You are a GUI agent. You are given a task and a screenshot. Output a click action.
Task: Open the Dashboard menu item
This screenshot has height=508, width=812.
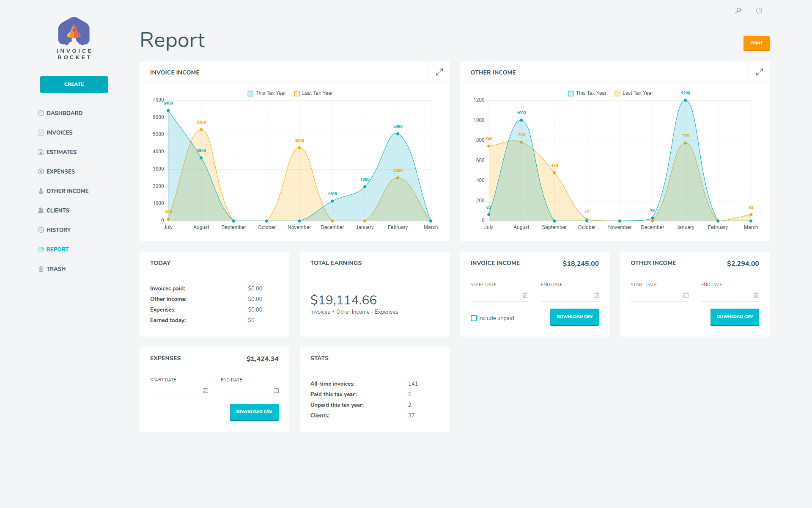coord(64,113)
